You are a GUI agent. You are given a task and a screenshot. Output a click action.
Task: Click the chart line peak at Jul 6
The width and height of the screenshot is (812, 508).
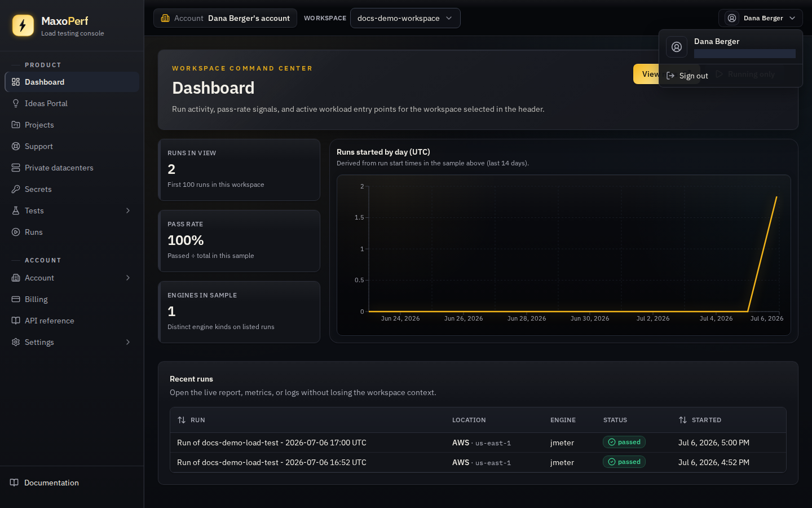776,197
